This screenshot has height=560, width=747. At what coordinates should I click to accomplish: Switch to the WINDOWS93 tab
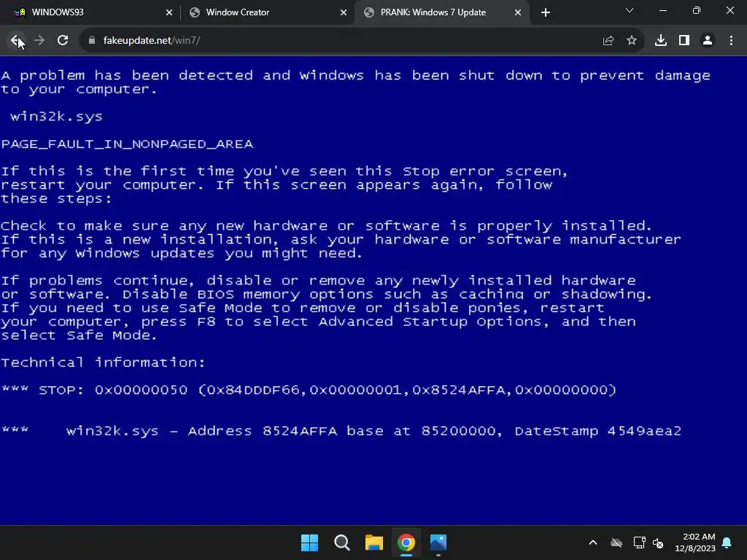click(x=89, y=12)
